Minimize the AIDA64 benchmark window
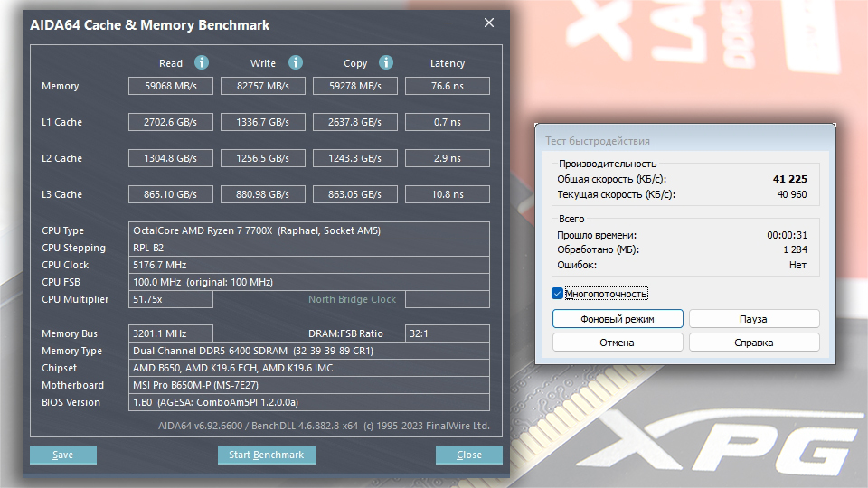Image resolution: width=868 pixels, height=488 pixels. click(448, 23)
